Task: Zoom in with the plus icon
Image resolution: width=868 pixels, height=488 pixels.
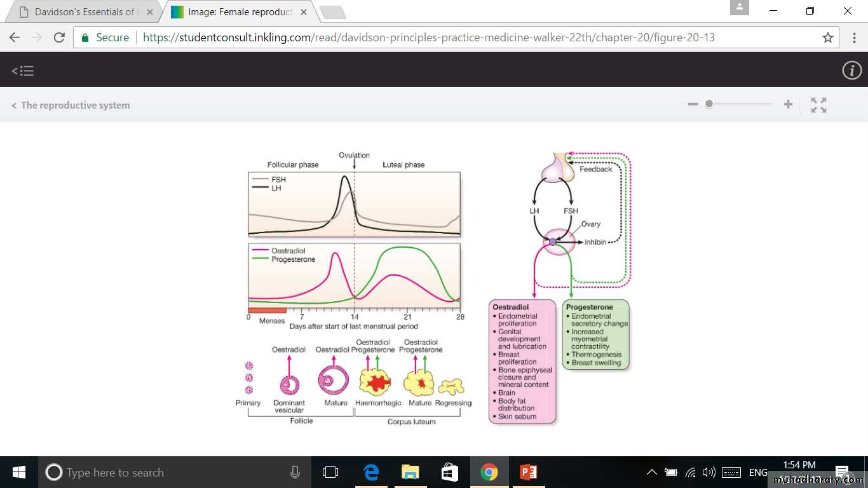Action: click(788, 104)
